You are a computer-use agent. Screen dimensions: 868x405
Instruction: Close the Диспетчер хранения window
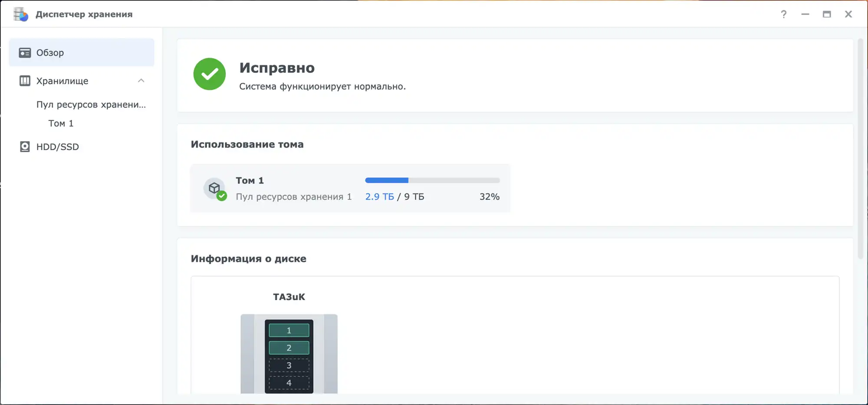click(x=848, y=14)
